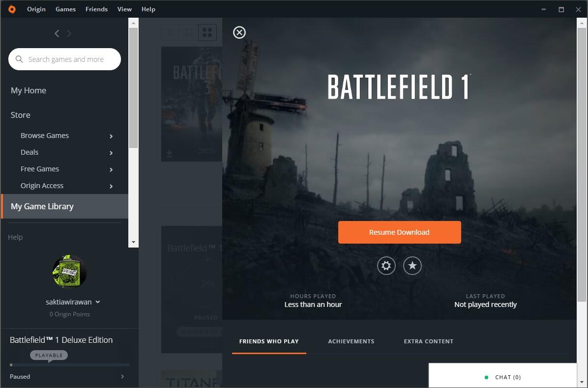Select the large grid view icon
The image size is (588, 388).
click(207, 32)
